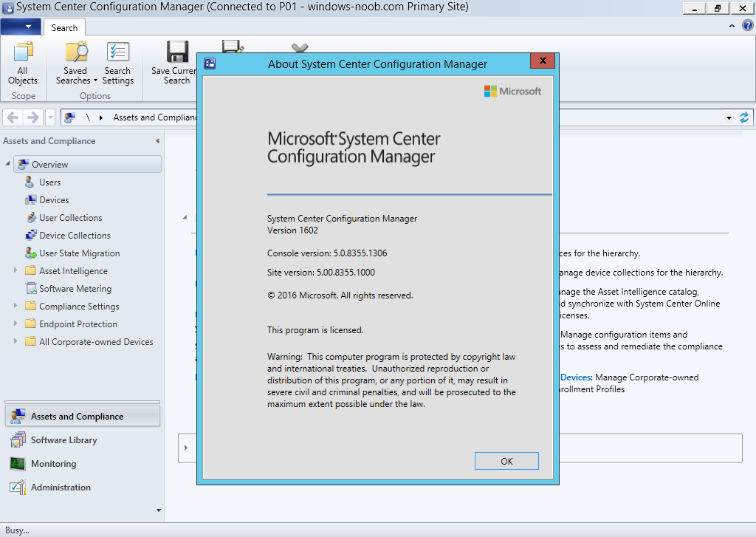Switch to Monitoring workspace
Screen dimensions: 756x537
83,464
